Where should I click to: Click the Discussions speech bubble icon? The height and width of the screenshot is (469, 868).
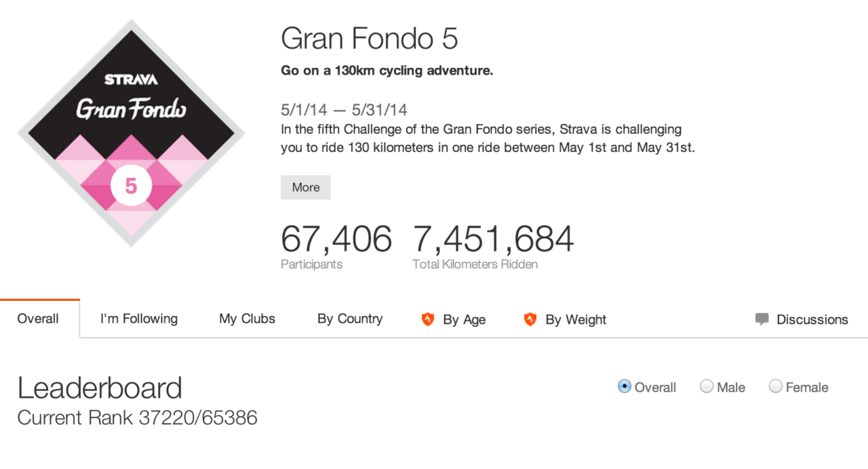coord(762,319)
